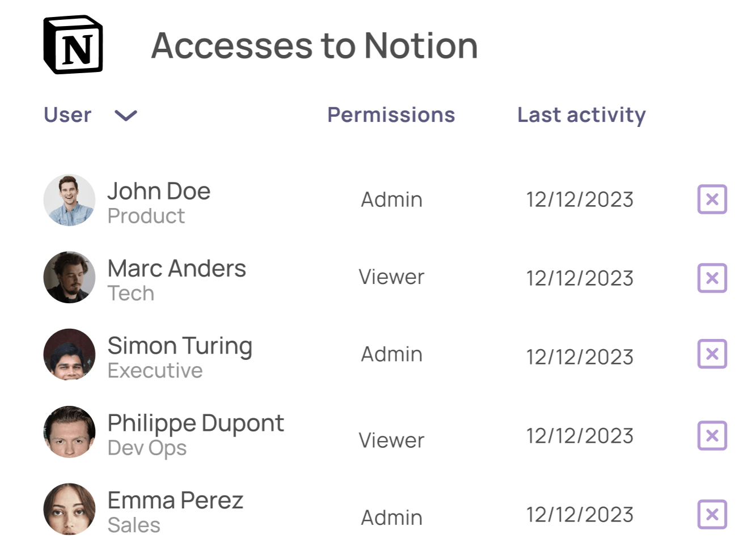Delete Emma Perez's access using X icon
Screen dimensions: 756x560
[x=712, y=515]
